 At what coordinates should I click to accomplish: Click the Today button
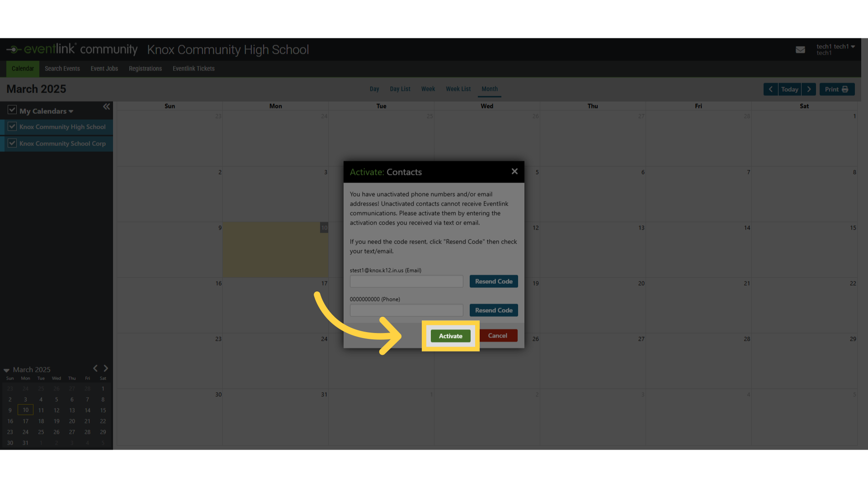click(x=790, y=89)
